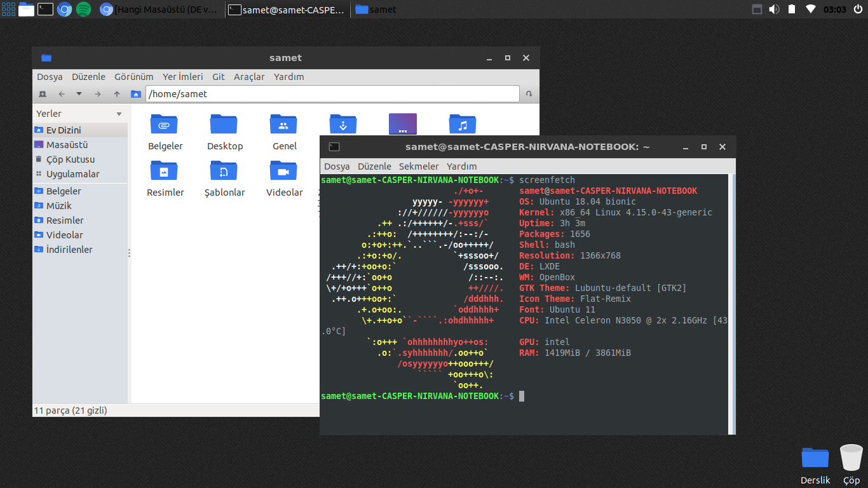The width and height of the screenshot is (868, 488).
Task: Click the file manager title bar folder icon
Action: pos(46,58)
